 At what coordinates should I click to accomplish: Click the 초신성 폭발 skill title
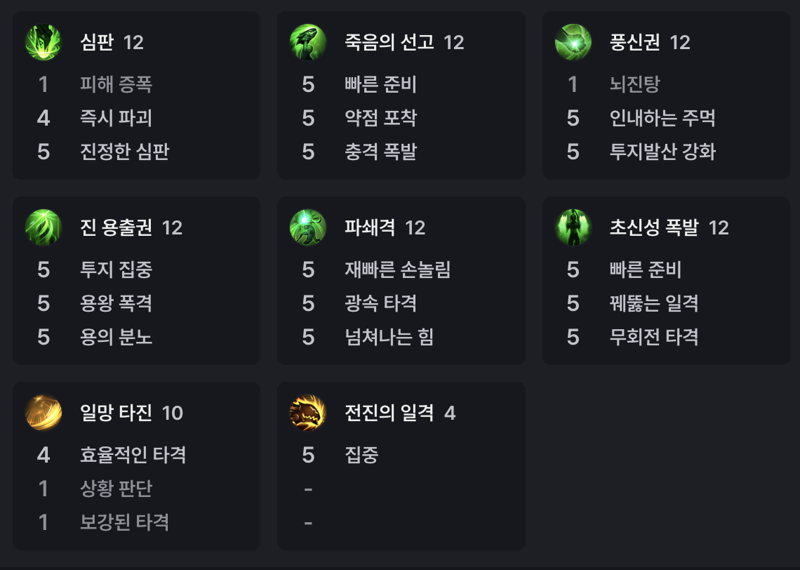coord(654,228)
